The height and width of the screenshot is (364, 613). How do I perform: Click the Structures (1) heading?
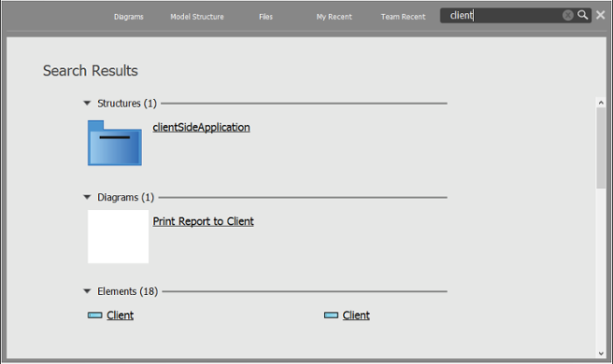pos(127,104)
